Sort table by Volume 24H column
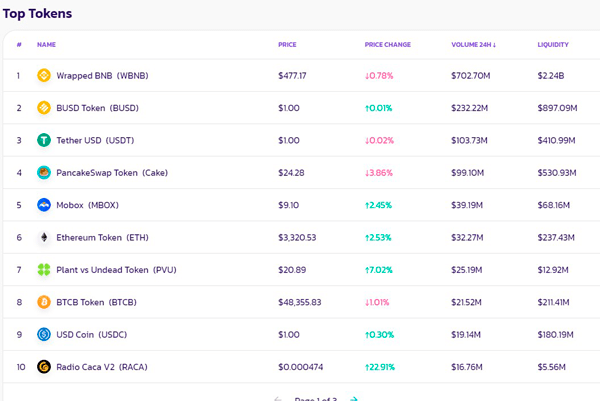600x401 pixels. click(x=473, y=45)
